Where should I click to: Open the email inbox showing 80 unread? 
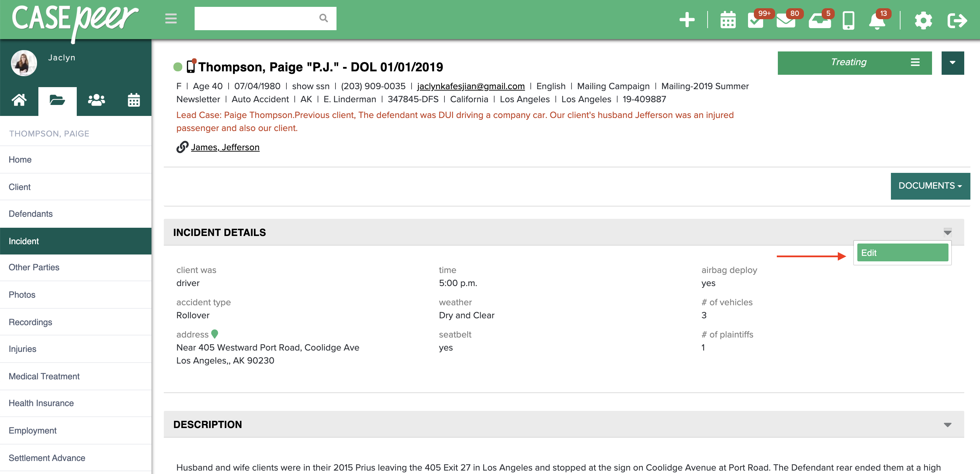coord(786,21)
